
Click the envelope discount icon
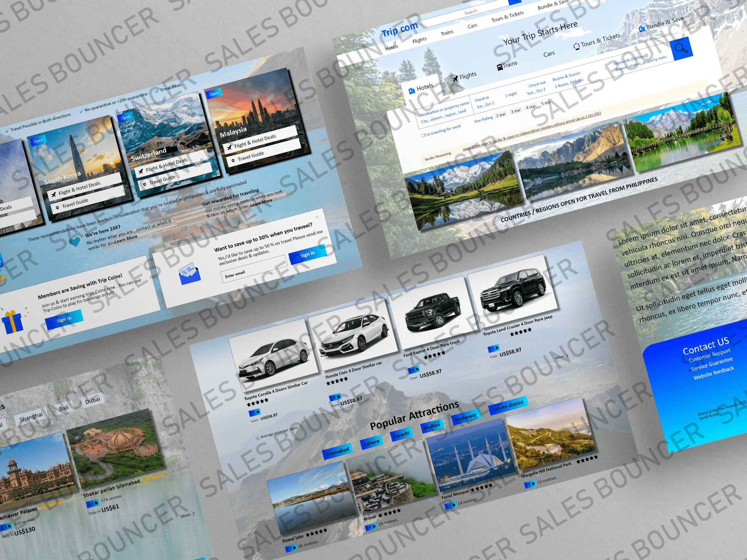coord(190,275)
